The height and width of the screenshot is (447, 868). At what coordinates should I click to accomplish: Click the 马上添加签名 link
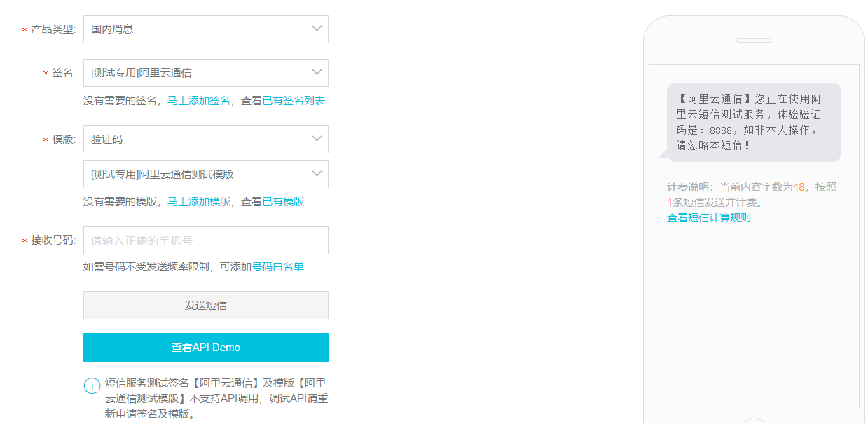click(x=199, y=101)
